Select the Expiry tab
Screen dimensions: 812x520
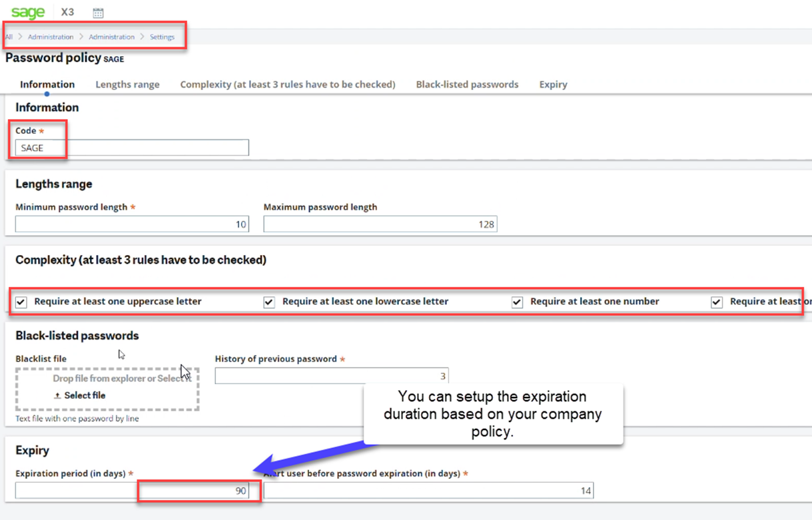point(553,84)
